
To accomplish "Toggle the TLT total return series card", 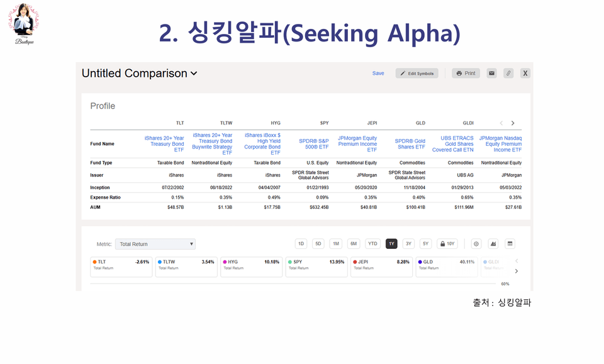I will [x=121, y=267].
